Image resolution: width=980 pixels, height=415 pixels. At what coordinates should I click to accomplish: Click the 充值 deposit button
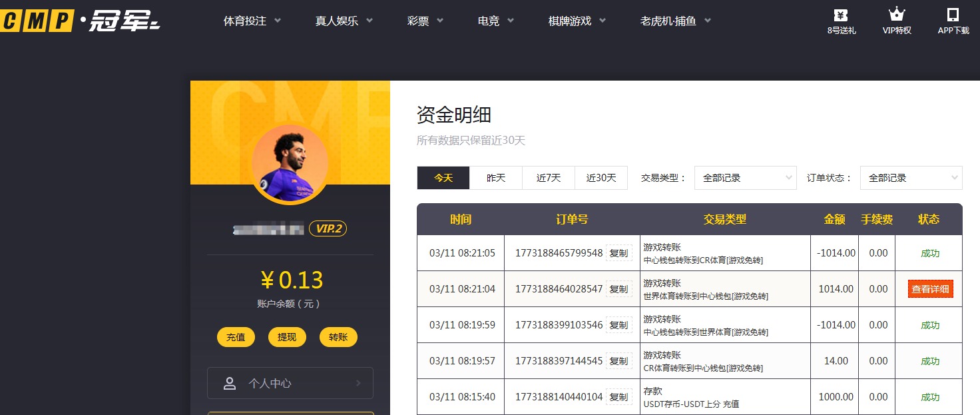[236, 337]
